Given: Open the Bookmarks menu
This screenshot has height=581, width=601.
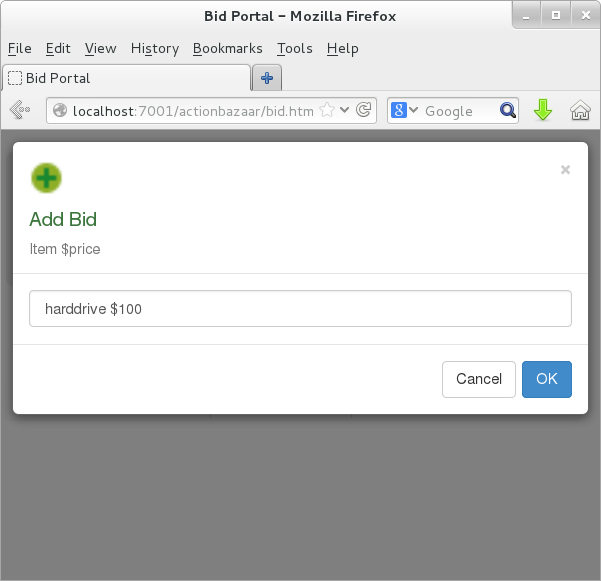Looking at the screenshot, I should tap(227, 48).
